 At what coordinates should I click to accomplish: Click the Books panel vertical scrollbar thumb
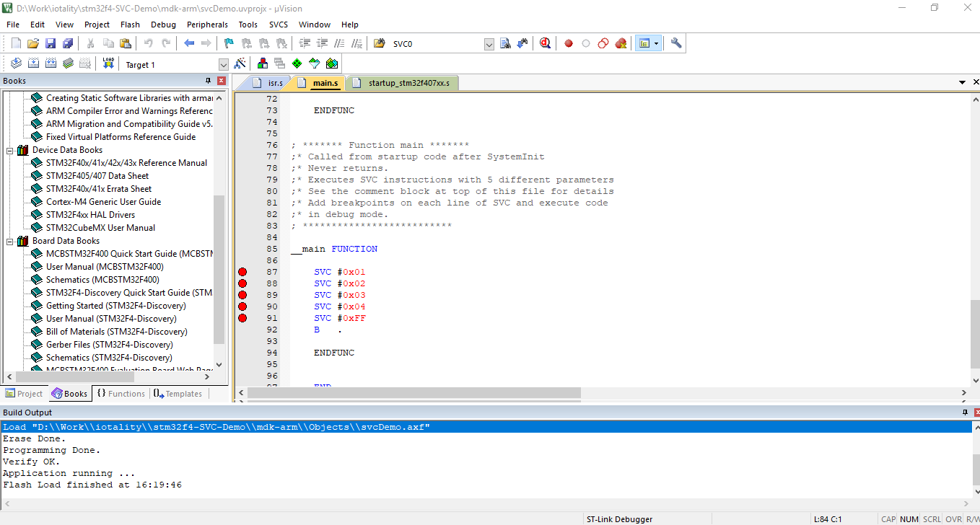[x=219, y=269]
